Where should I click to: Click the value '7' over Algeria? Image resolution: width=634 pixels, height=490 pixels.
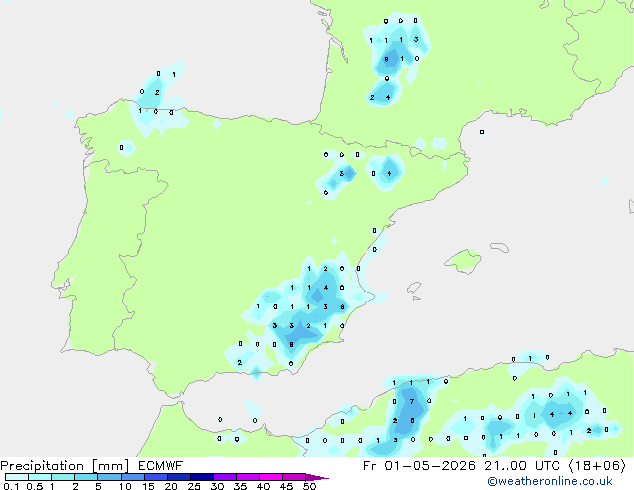pos(412,401)
